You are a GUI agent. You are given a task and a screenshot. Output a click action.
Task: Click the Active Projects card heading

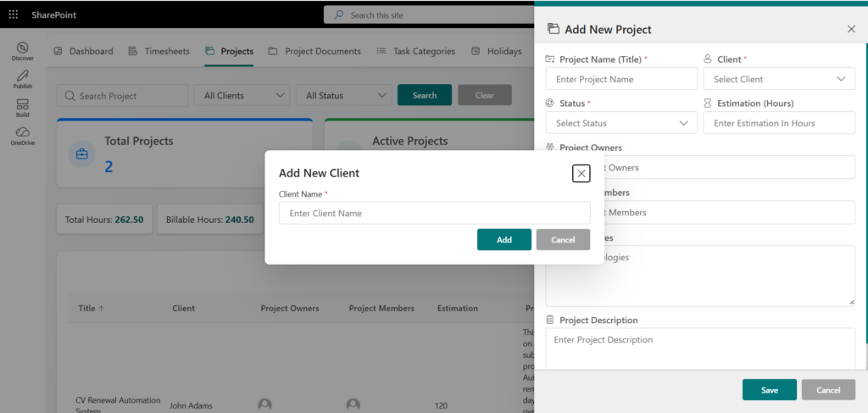coord(409,141)
